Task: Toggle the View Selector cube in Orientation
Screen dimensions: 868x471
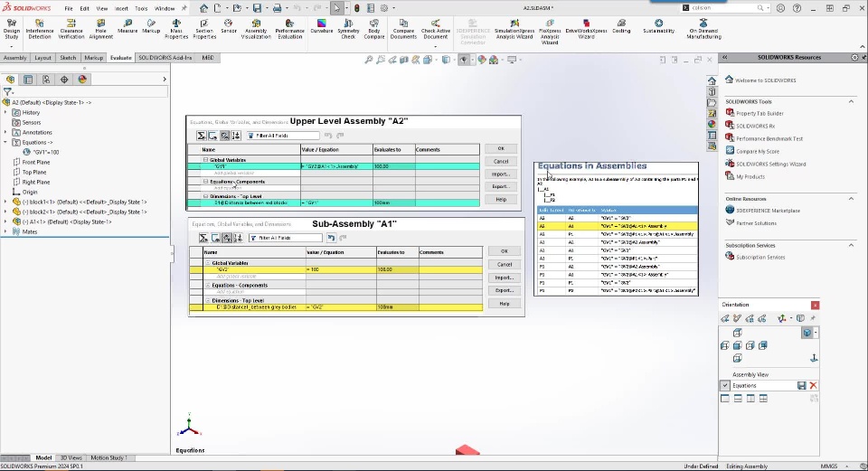Action: click(807, 333)
